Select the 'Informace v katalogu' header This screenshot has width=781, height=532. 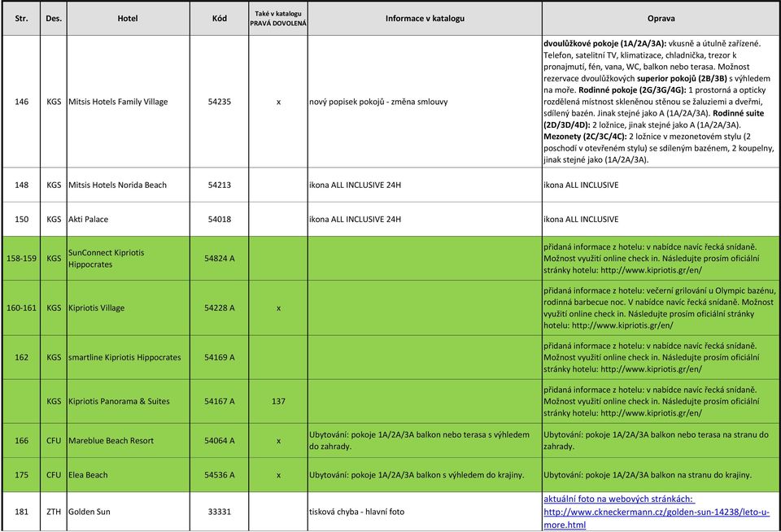[x=425, y=19]
